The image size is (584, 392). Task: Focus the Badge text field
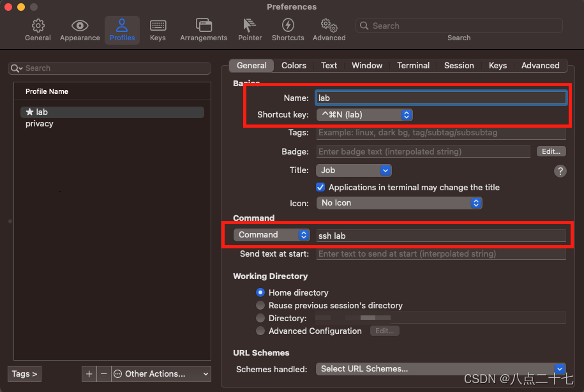pyautogui.click(x=423, y=151)
